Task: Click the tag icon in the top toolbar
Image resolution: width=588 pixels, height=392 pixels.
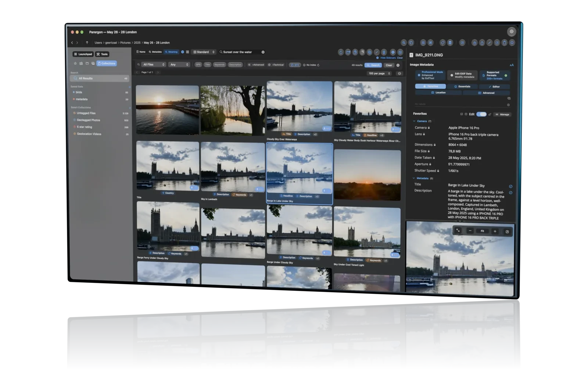Action: [x=442, y=43]
